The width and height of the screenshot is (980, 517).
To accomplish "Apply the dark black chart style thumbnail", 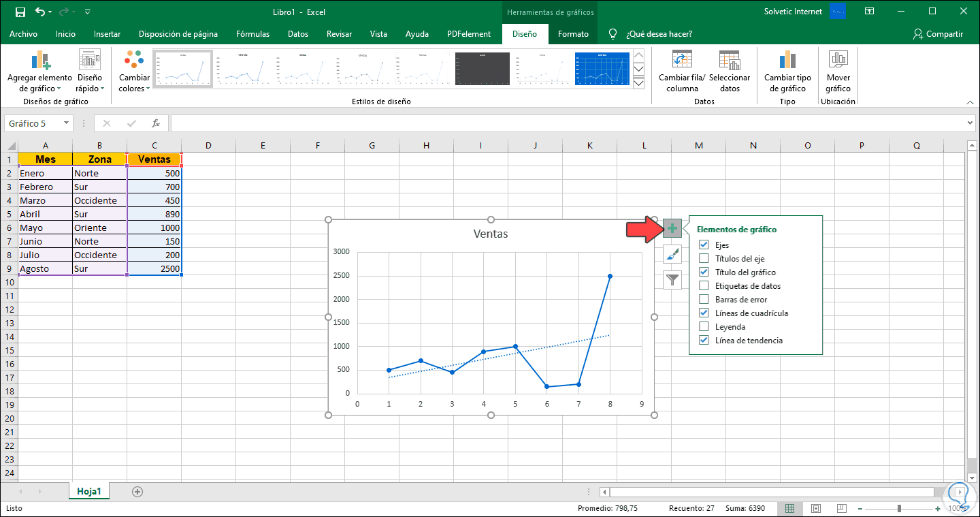I will [x=482, y=69].
